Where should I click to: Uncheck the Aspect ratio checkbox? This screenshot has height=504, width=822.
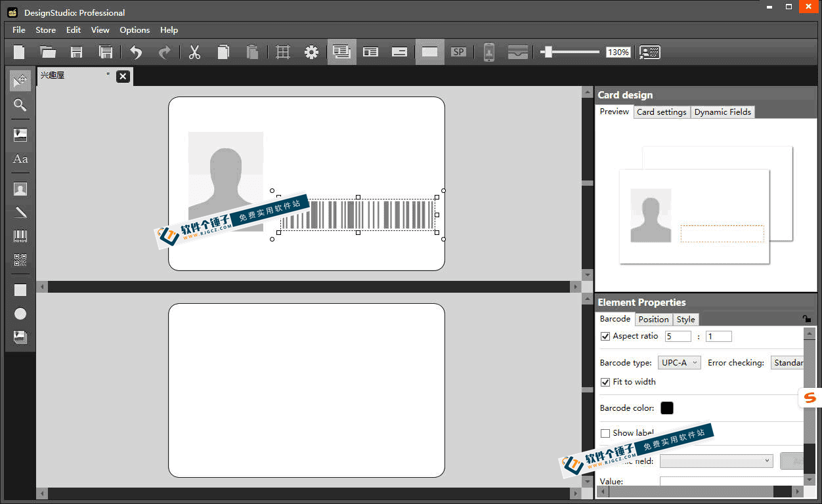[x=605, y=336]
